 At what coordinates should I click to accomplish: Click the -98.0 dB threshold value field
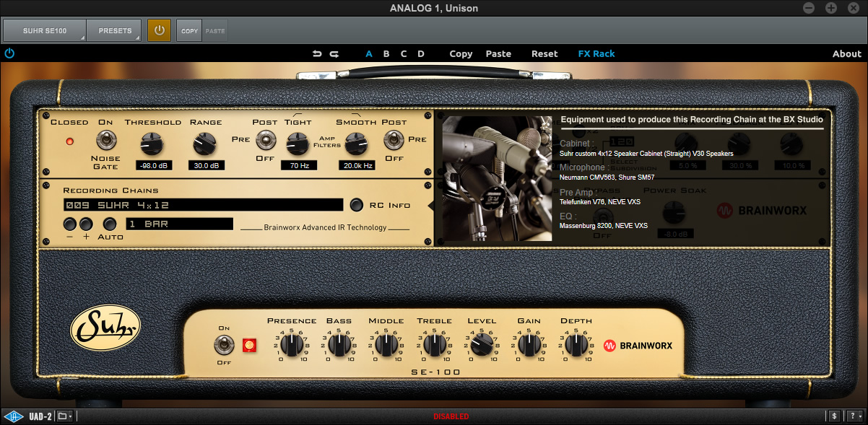tap(153, 165)
